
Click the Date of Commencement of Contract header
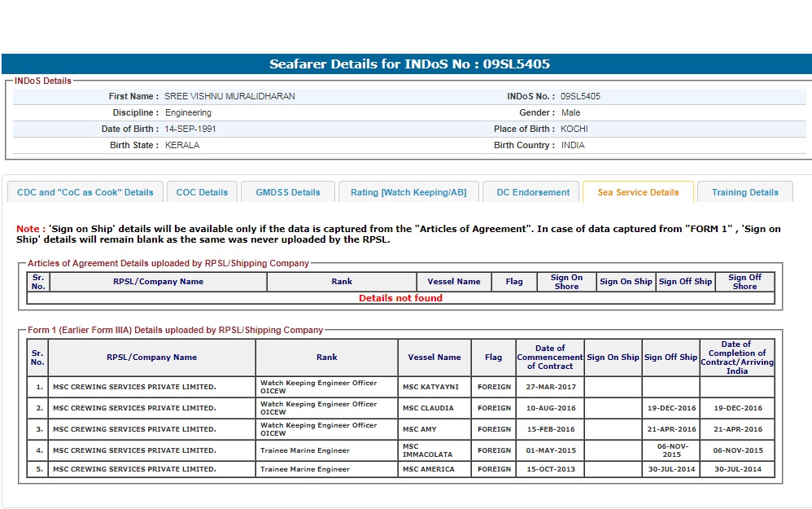550,358
